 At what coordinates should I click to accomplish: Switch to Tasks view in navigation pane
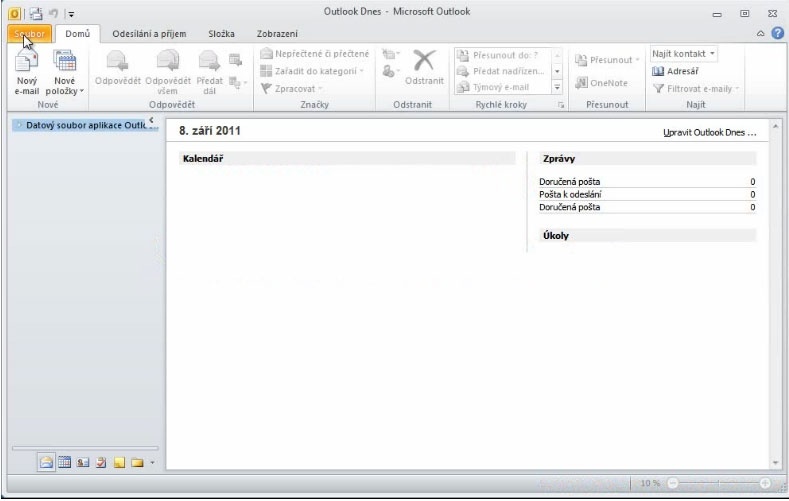coord(101,462)
